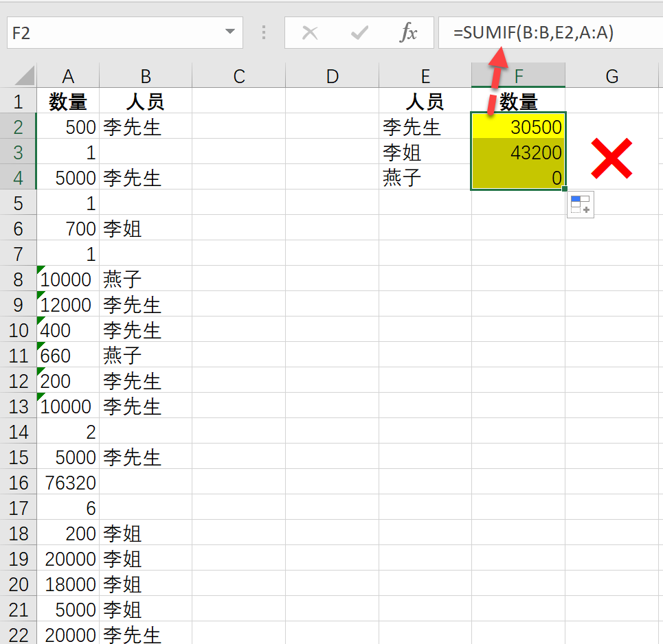Click the Insert Function fx icon
The width and height of the screenshot is (663, 644).
408,32
